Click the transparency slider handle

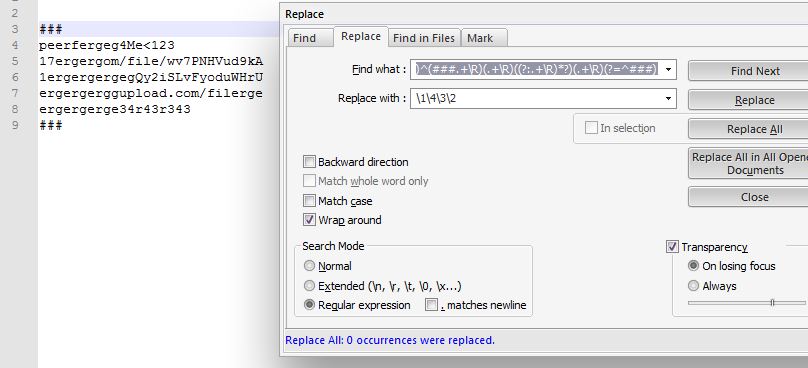[x=772, y=303]
